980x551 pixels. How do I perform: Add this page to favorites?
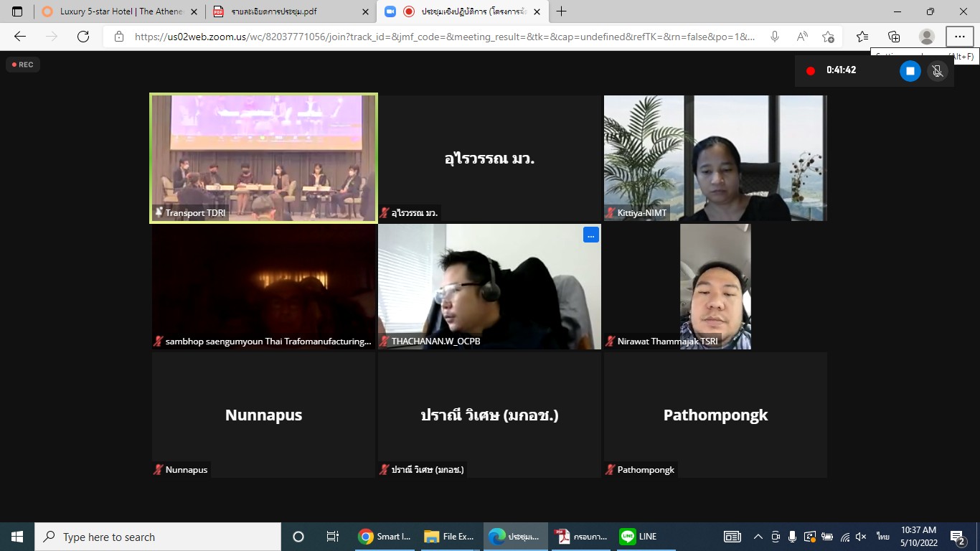click(x=828, y=37)
